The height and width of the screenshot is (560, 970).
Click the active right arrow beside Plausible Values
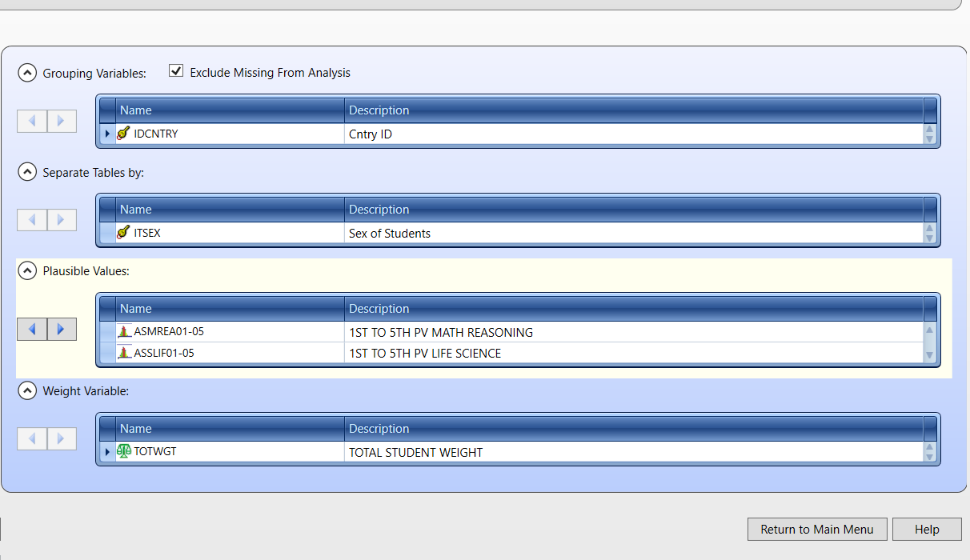click(x=62, y=329)
